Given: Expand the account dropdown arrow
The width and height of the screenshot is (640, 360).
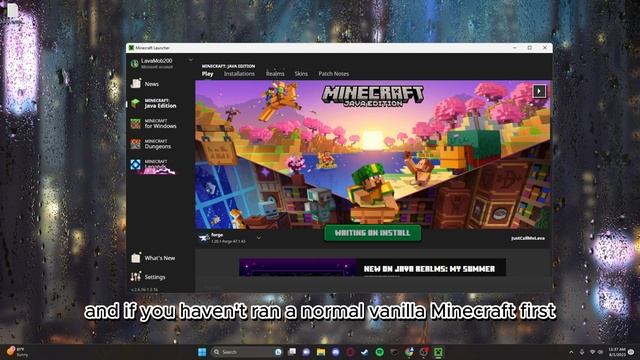Looking at the screenshot, I should [x=191, y=60].
